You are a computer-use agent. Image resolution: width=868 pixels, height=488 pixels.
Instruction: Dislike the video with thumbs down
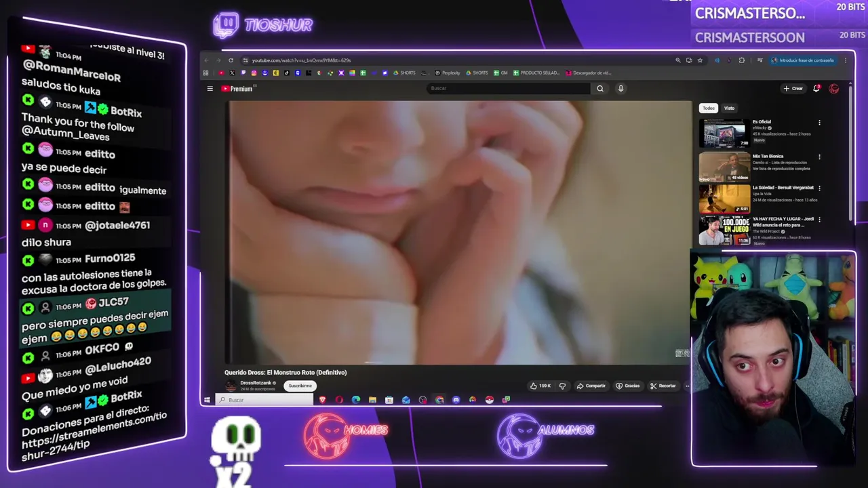[x=562, y=386]
